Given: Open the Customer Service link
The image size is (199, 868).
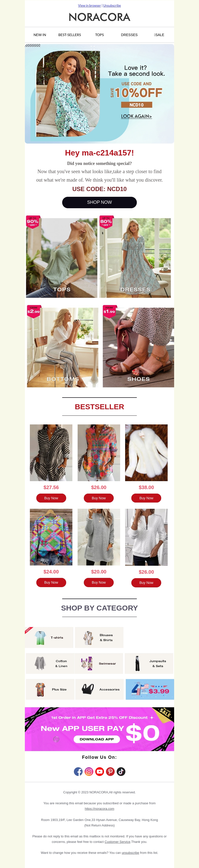Looking at the screenshot, I should 117,842.
